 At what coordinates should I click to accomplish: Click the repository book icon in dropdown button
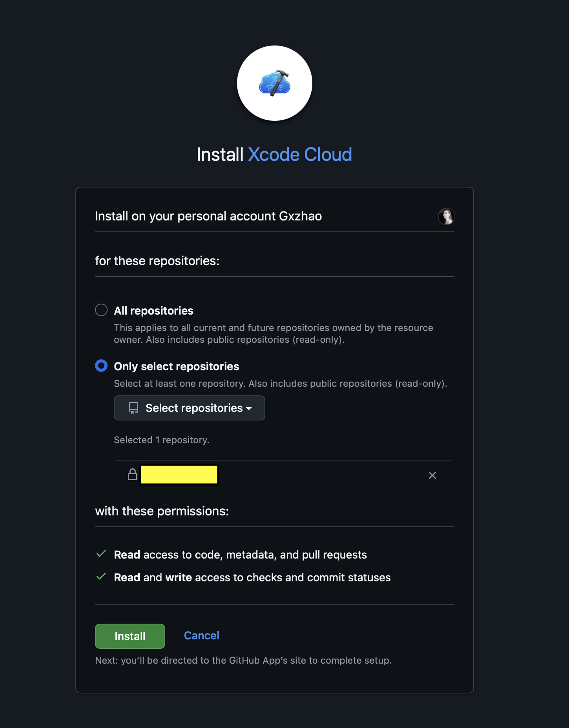(133, 408)
